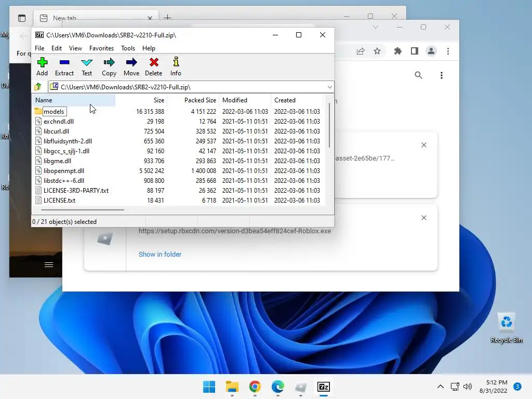The image size is (532, 399).
Task: Click the Info toolbar icon
Action: 176,66
